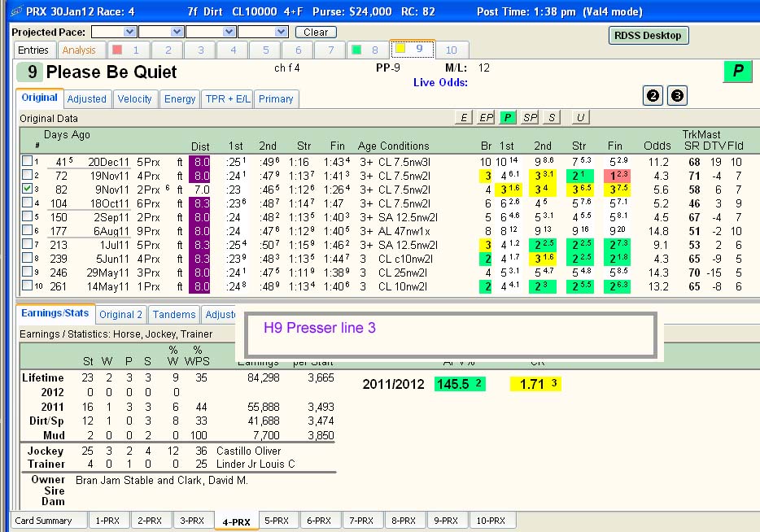Check the line 10 checkbox for 14May11

27,286
